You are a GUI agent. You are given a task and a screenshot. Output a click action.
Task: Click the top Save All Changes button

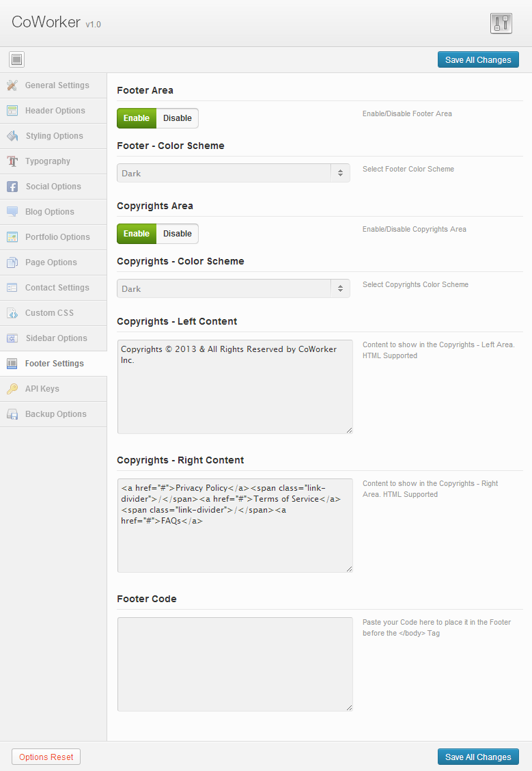coord(478,59)
